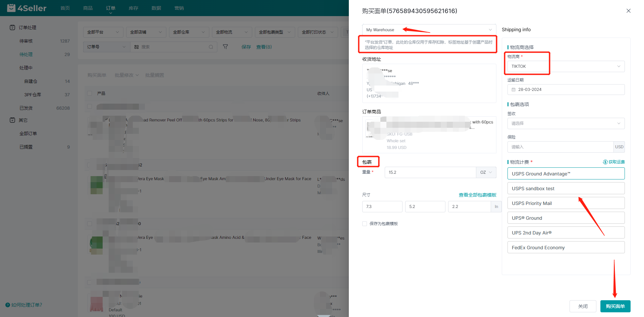Click the 如何处理订单 help question icon
Viewport: 644px width, 317px height.
(8, 305)
